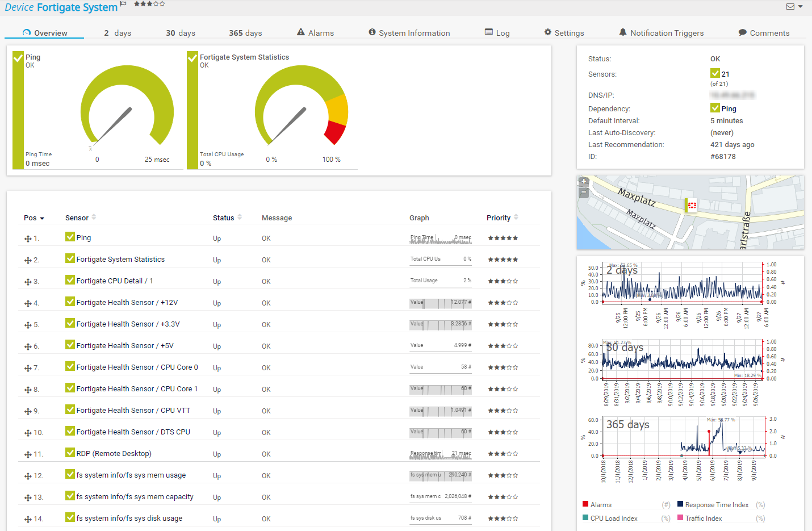Image resolution: width=812 pixels, height=531 pixels.
Task: Open Fortigate Health Sensor / CPU Core 0
Action: (137, 367)
